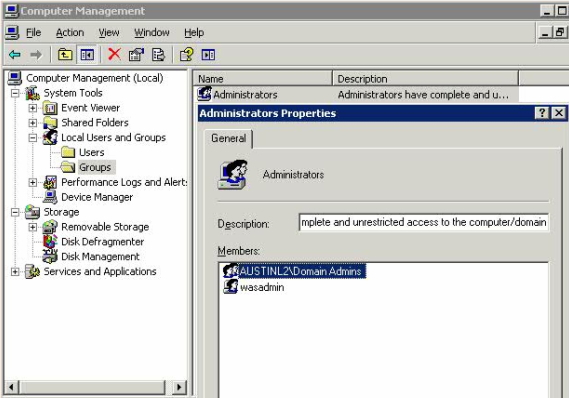Click the MMC console icon beside File menu
The image size is (569, 398).
[x=12, y=33]
